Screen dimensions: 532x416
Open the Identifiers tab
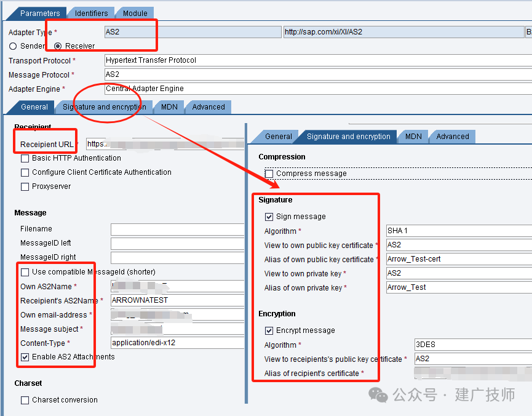tap(91, 14)
